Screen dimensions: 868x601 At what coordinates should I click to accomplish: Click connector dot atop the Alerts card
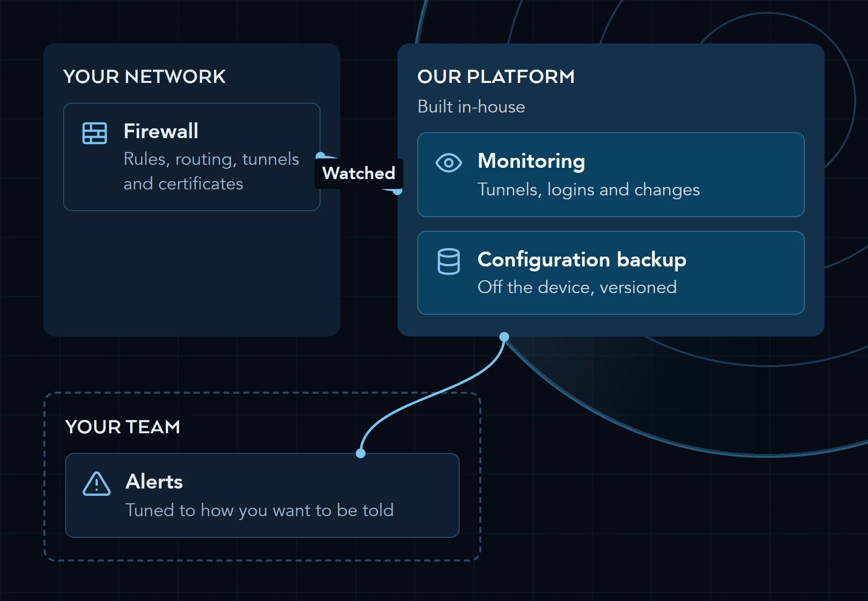361,453
